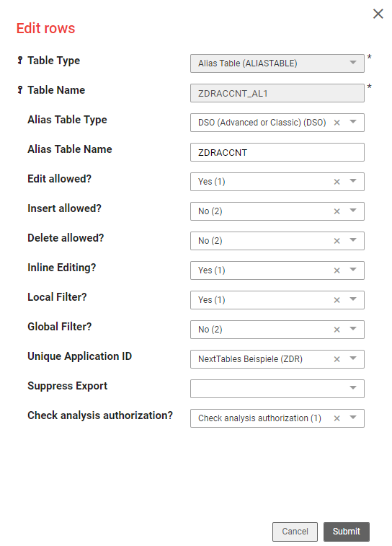Open the Table Type dropdown
Screen dimensions: 392x546
[x=277, y=63]
